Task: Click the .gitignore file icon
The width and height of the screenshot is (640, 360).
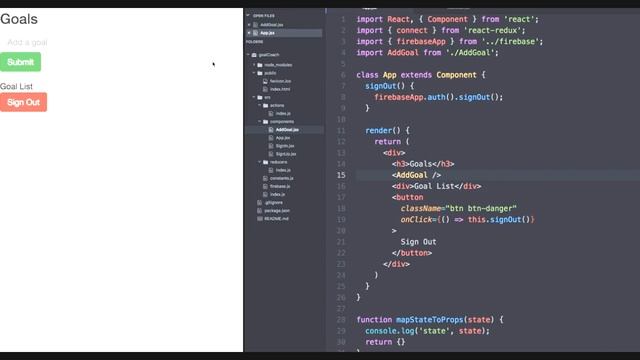Action: 260,202
